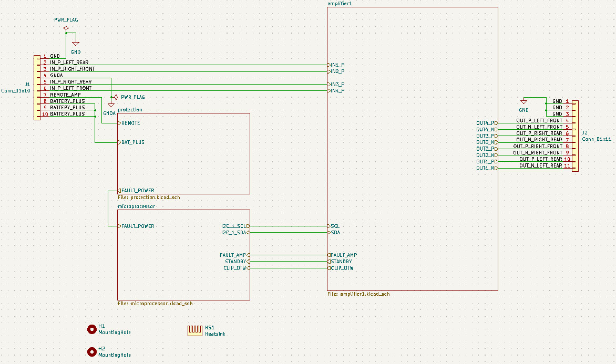Screen dimensions: 616x364
Task: Select the J2 Conn_01x11 connector body
Action: (575, 136)
